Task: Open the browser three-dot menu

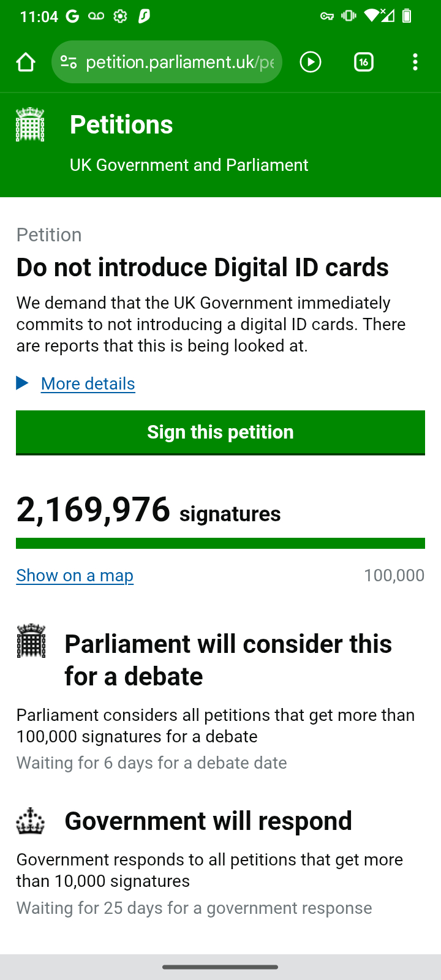Action: (x=415, y=62)
